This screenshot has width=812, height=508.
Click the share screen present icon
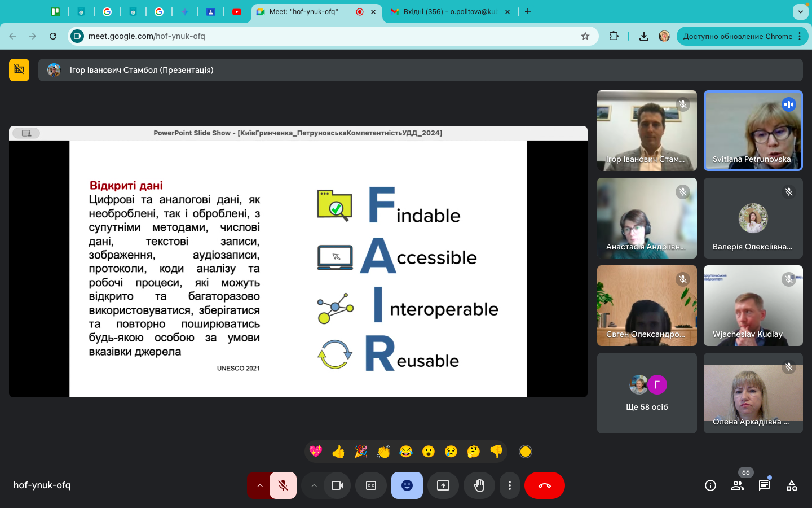[x=443, y=485]
